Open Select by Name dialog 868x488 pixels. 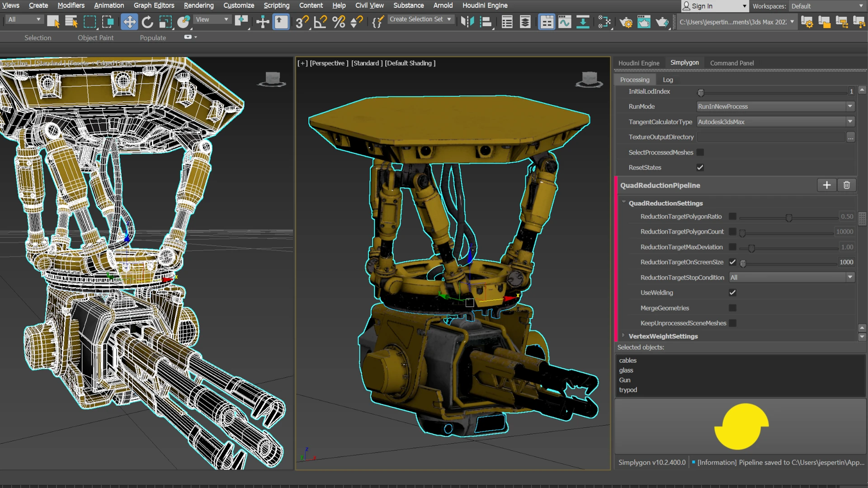pos(71,22)
